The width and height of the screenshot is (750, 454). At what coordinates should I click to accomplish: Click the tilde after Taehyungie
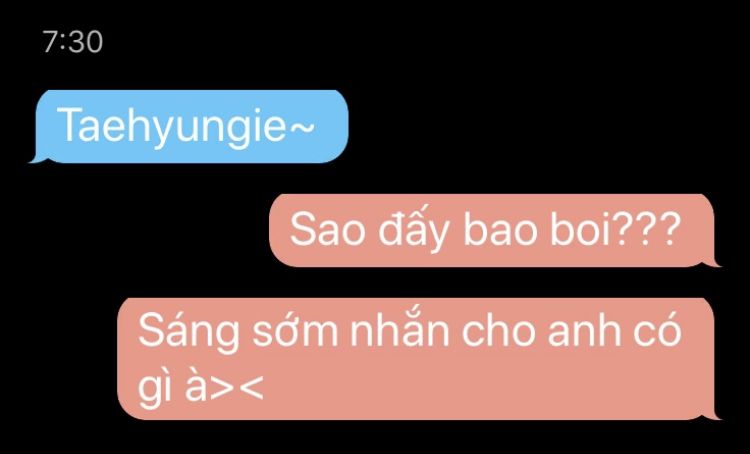(x=301, y=128)
